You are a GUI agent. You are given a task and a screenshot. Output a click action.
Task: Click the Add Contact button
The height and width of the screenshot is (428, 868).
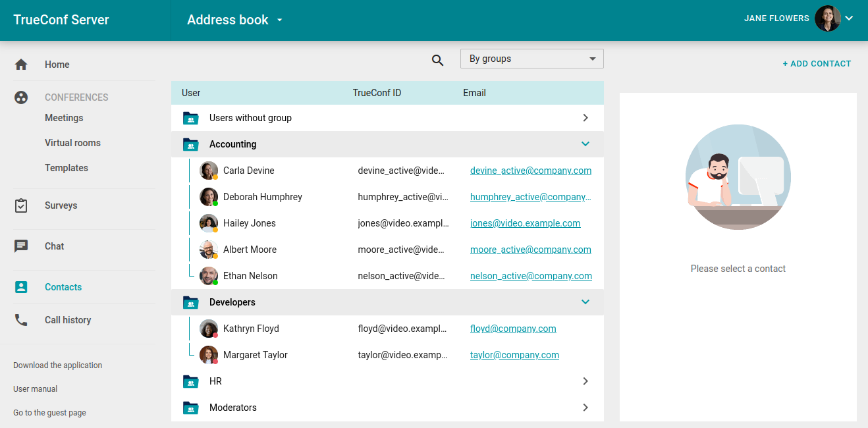(817, 64)
